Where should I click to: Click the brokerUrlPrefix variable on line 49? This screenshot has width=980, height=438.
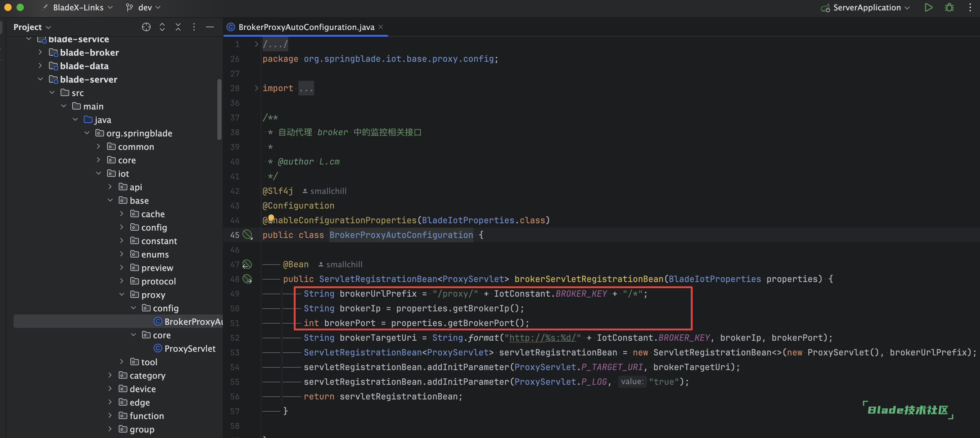coord(378,294)
